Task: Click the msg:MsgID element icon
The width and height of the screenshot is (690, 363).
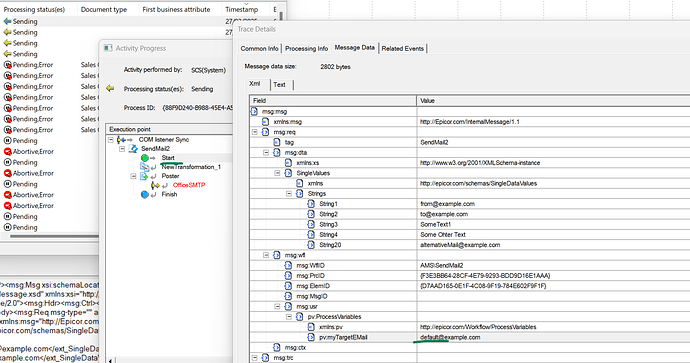Action: click(x=288, y=296)
